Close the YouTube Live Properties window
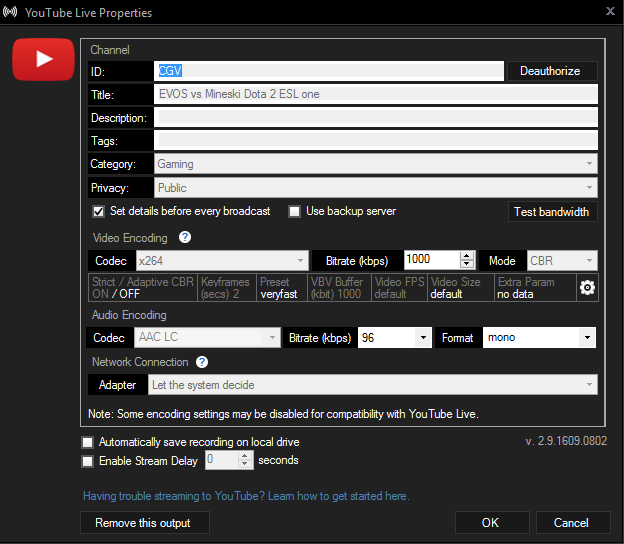Image resolution: width=624 pixels, height=544 pixels. coord(610,11)
